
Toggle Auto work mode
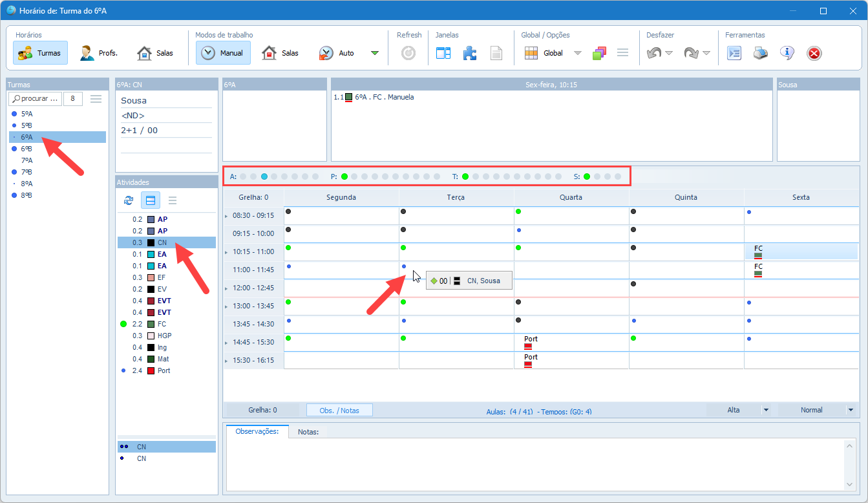[337, 53]
